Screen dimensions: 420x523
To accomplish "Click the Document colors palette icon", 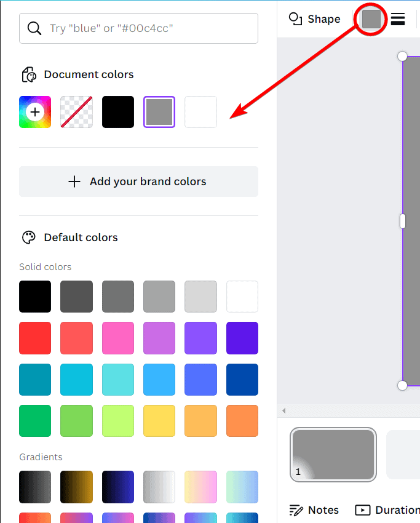I will tap(29, 74).
